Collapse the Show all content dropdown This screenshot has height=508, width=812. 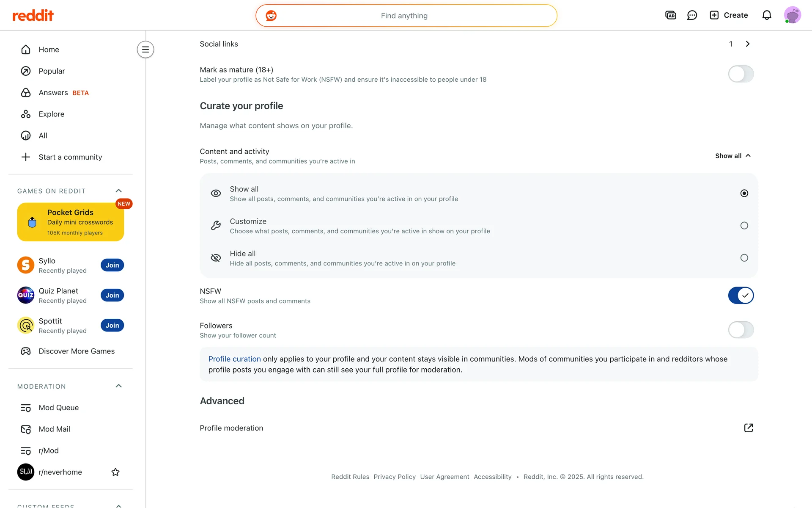(733, 156)
